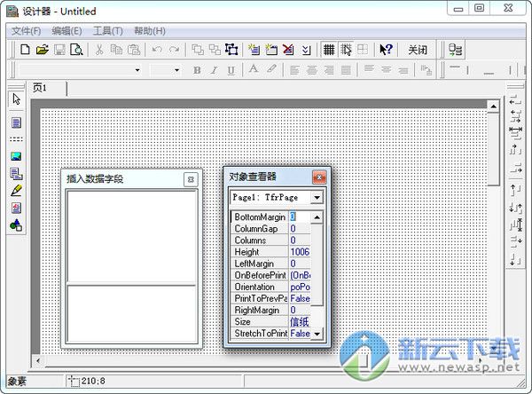Viewport: 532px width, 394px height.
Task: Open the 工具(T) menu
Action: [x=108, y=31]
